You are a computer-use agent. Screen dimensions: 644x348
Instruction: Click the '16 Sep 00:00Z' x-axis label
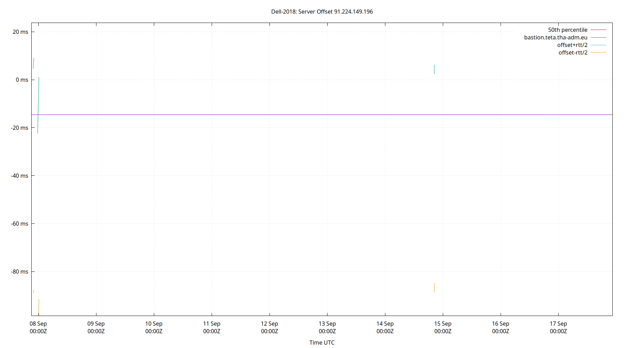pos(501,327)
